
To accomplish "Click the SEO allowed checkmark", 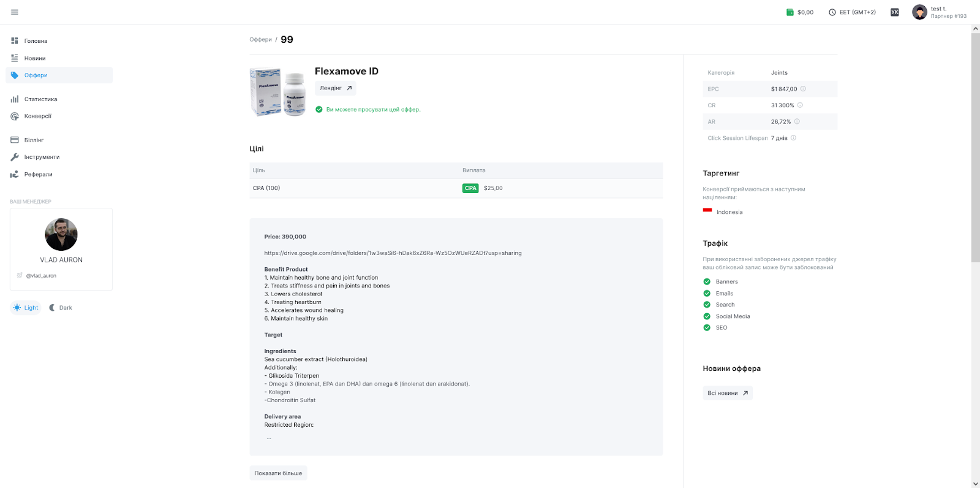I will click(707, 328).
